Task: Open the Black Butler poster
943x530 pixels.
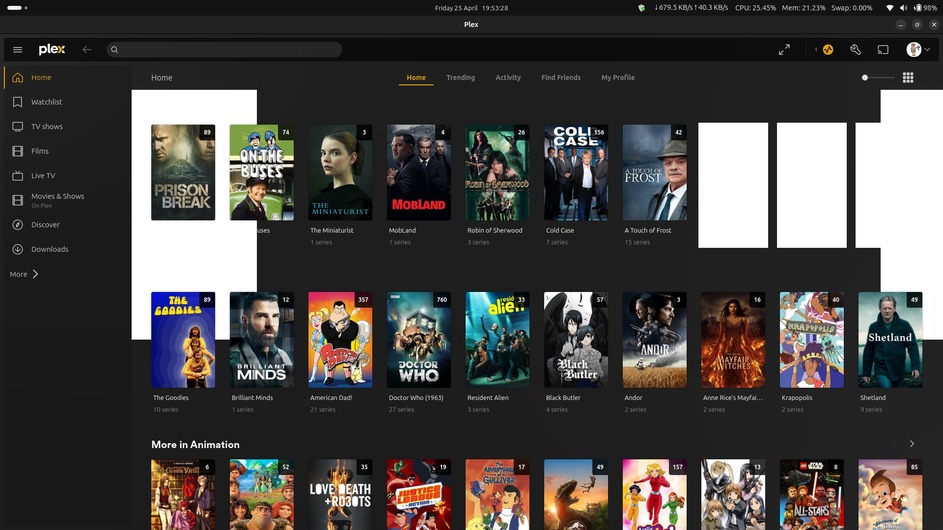Action: [x=576, y=340]
